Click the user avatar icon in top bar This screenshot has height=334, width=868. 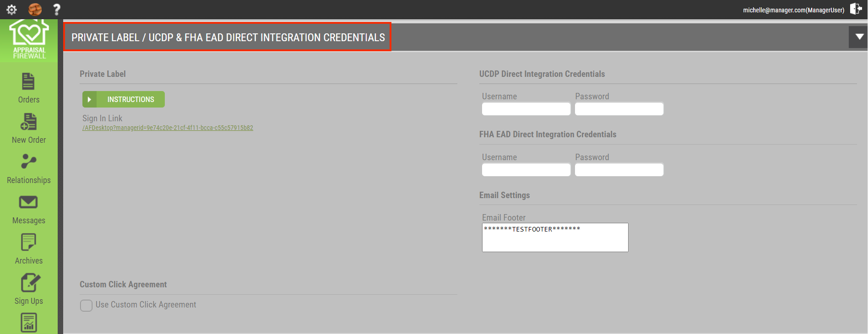(x=35, y=9)
